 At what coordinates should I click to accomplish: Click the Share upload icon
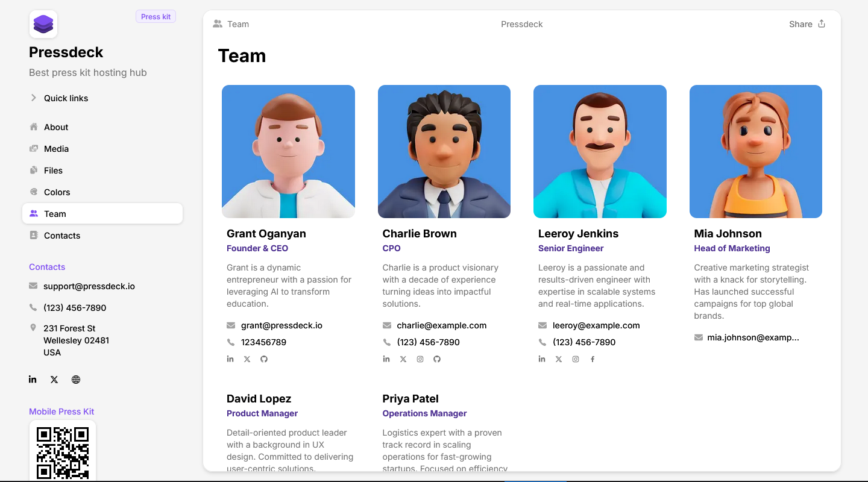tap(822, 24)
